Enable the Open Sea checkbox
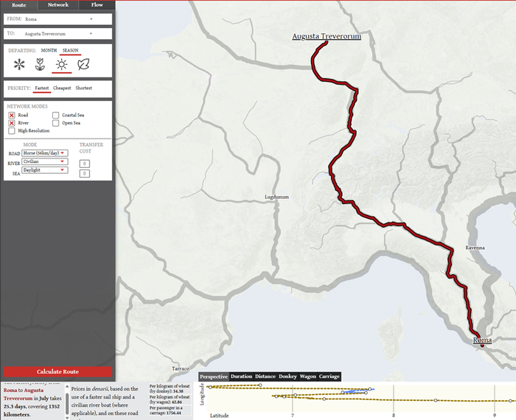Screen dimensions: 516x420 (55, 123)
